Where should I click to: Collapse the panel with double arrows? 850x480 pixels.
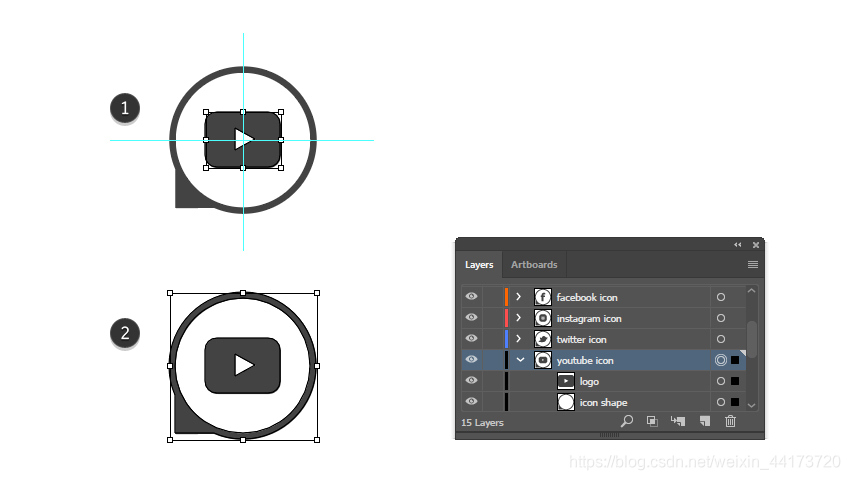(738, 245)
